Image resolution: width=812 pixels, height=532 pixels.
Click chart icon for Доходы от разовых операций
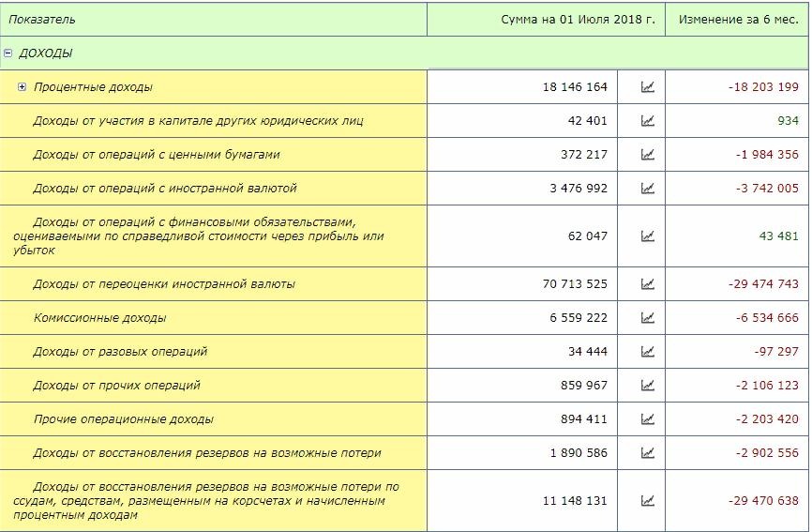(647, 352)
